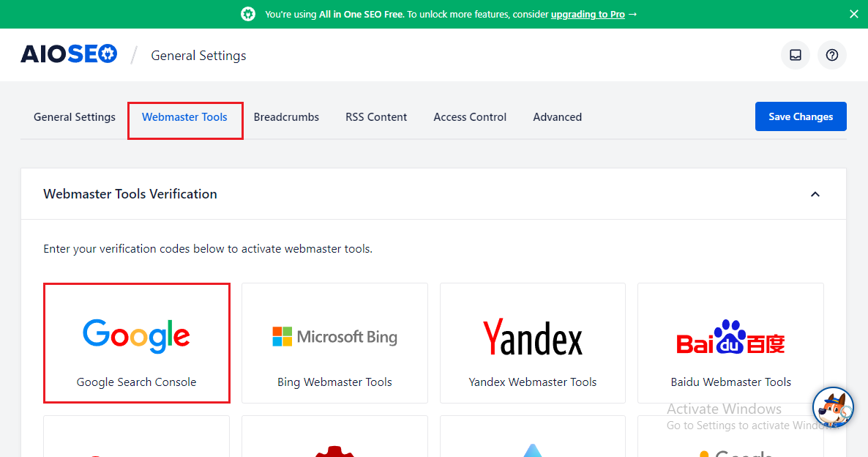
Task: Click the gear icon in green banner
Action: (x=248, y=14)
